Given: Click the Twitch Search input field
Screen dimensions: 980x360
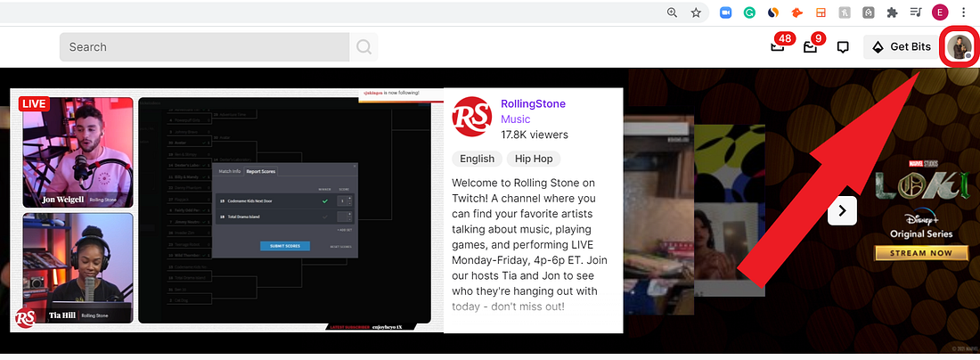Looking at the screenshot, I should [x=204, y=47].
